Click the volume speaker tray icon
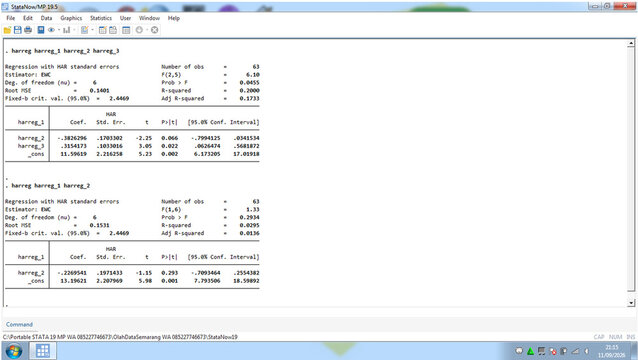The height and width of the screenshot is (360, 638). point(586,351)
